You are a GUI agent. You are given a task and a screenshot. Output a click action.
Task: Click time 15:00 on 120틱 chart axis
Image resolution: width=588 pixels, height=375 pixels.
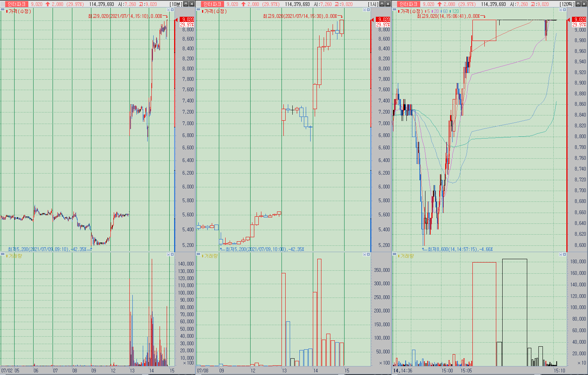[x=447, y=371]
